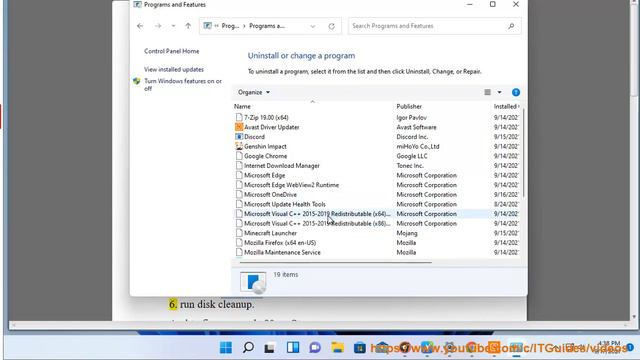Sort by the Installed On column header
The height and width of the screenshot is (360, 640).
[506, 106]
